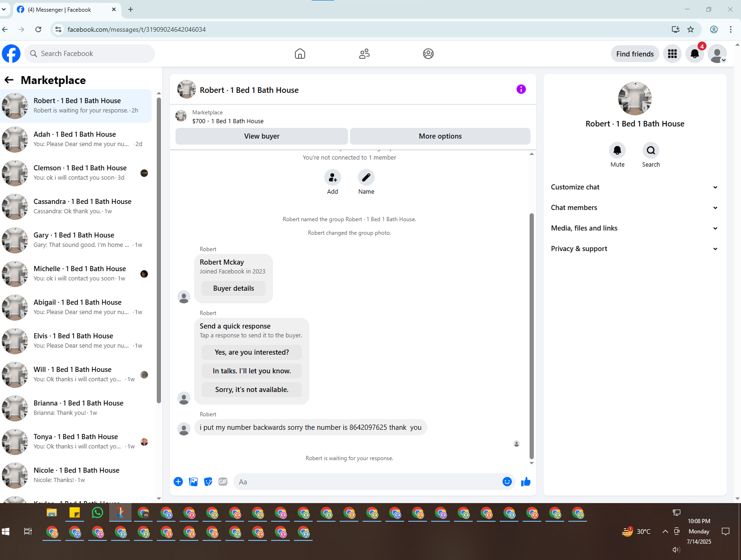Open the Groups icon in top navigation
Viewport: 741px width, 560px height.
pos(428,54)
